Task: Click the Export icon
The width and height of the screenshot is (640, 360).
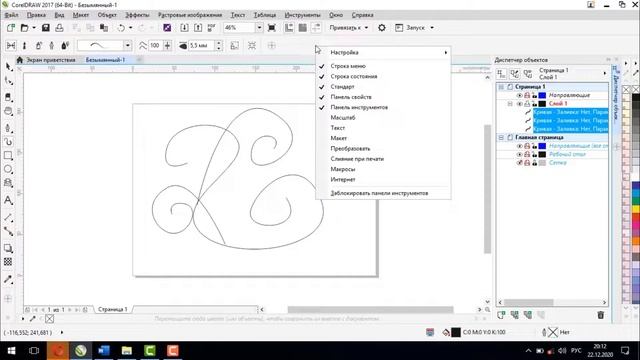Action: [198, 28]
